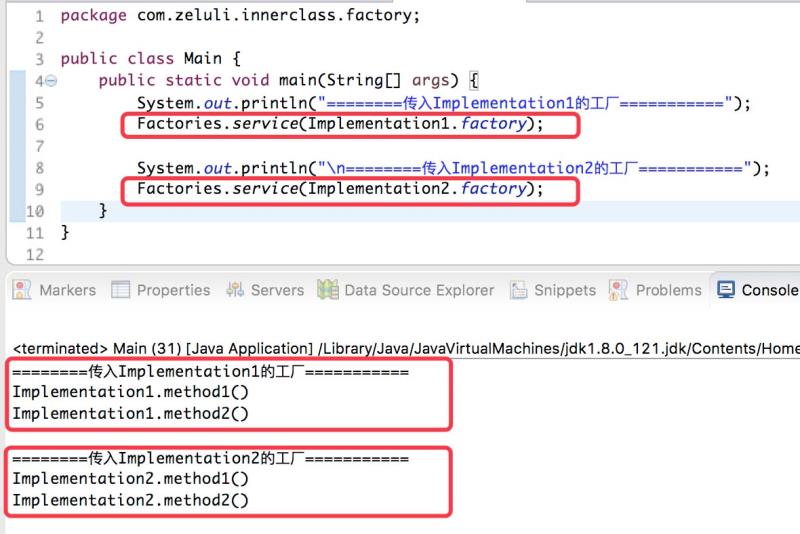The width and height of the screenshot is (800, 534).
Task: Click console output 'Implementation1.method2()'
Action: point(131,414)
